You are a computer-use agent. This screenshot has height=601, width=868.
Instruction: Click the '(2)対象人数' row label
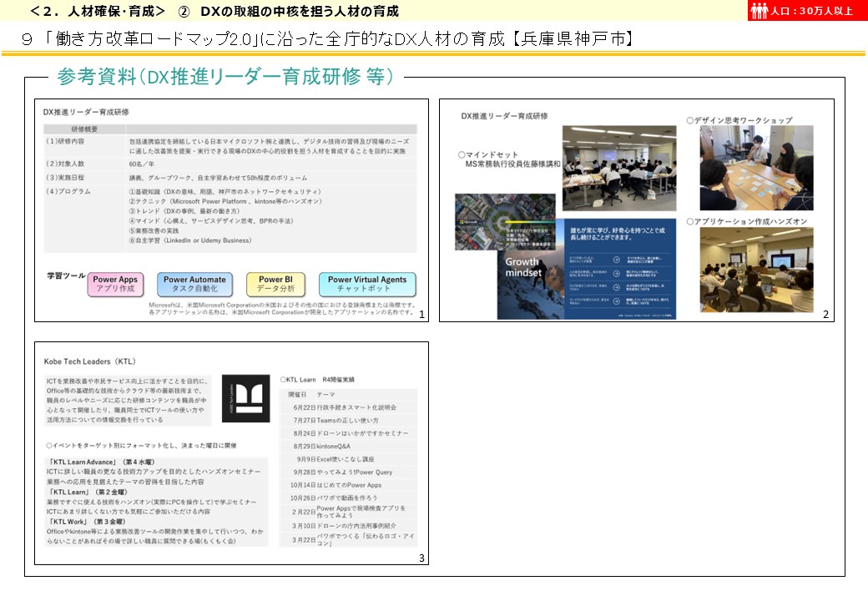click(65, 164)
